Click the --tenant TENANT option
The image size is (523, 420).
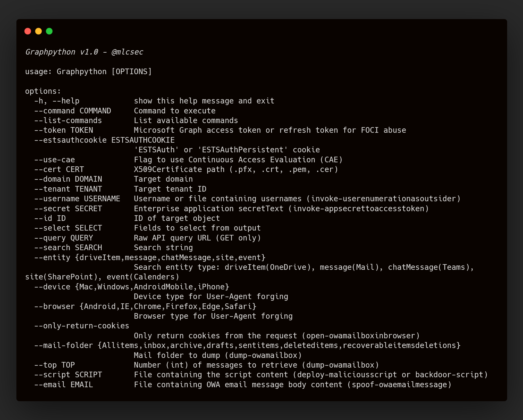[x=68, y=189]
